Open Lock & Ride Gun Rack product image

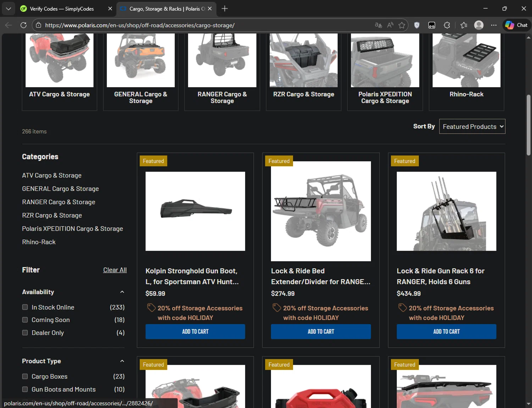(x=446, y=211)
